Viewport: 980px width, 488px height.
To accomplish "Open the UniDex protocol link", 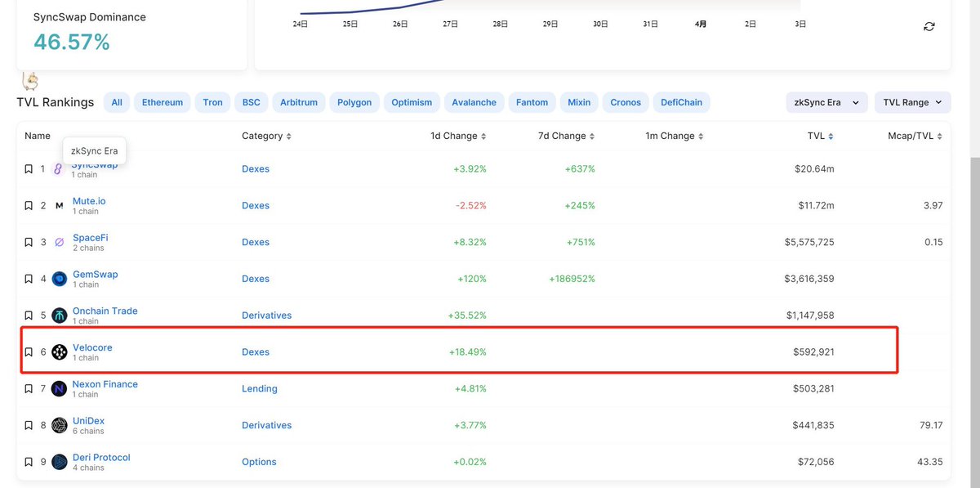I will 88,421.
